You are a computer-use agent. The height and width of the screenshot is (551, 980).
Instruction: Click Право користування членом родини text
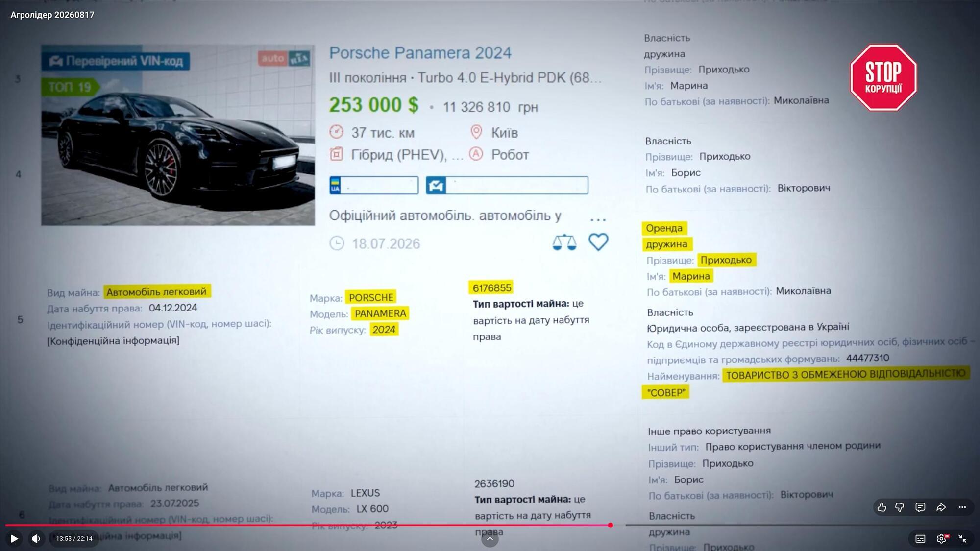click(793, 446)
